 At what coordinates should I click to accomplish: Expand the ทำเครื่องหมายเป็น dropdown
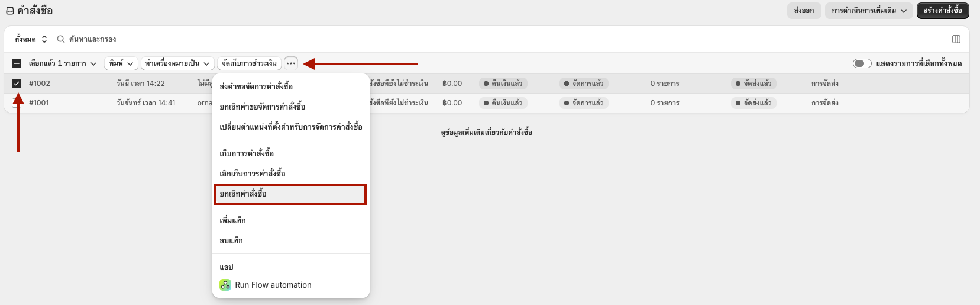178,63
